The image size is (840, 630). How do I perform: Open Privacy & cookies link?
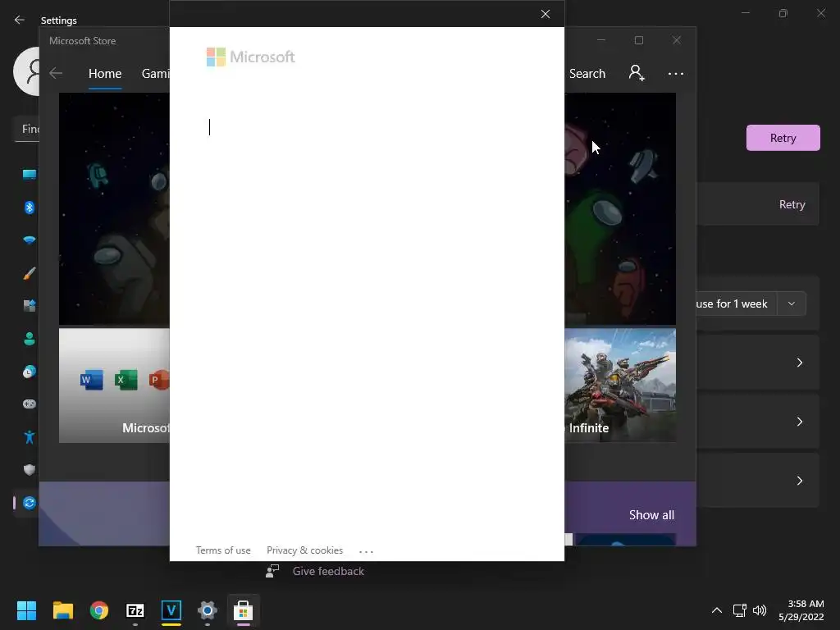pos(305,550)
